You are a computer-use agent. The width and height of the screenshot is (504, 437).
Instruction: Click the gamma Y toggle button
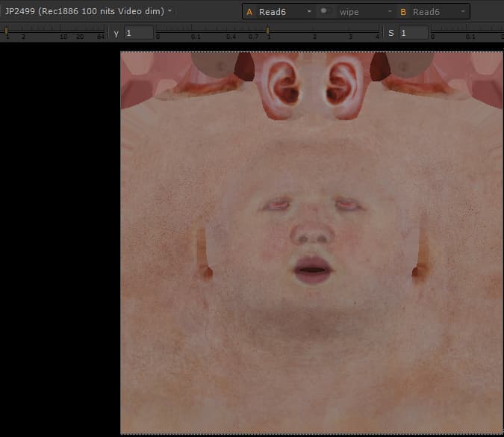(116, 33)
